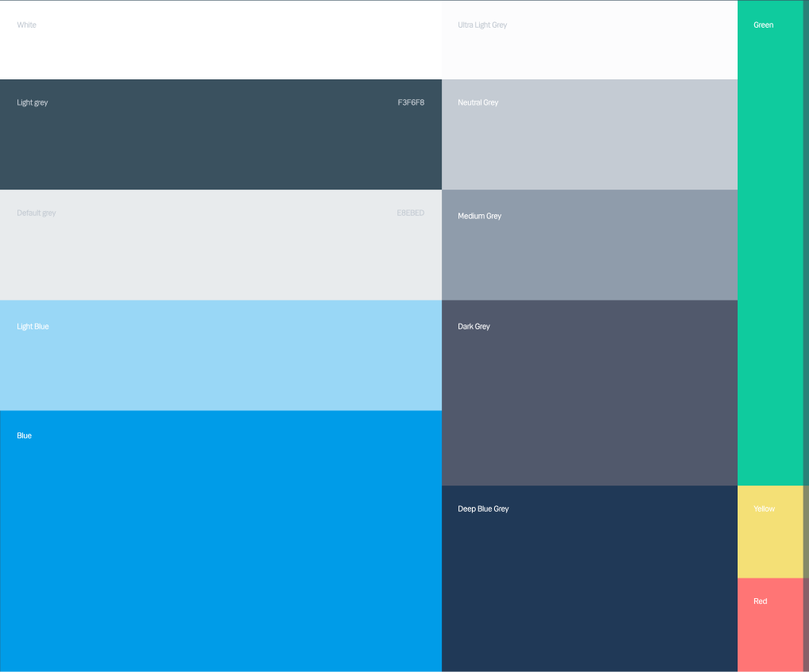
Task: Choose the tall Green color swatch
Action: (770, 243)
